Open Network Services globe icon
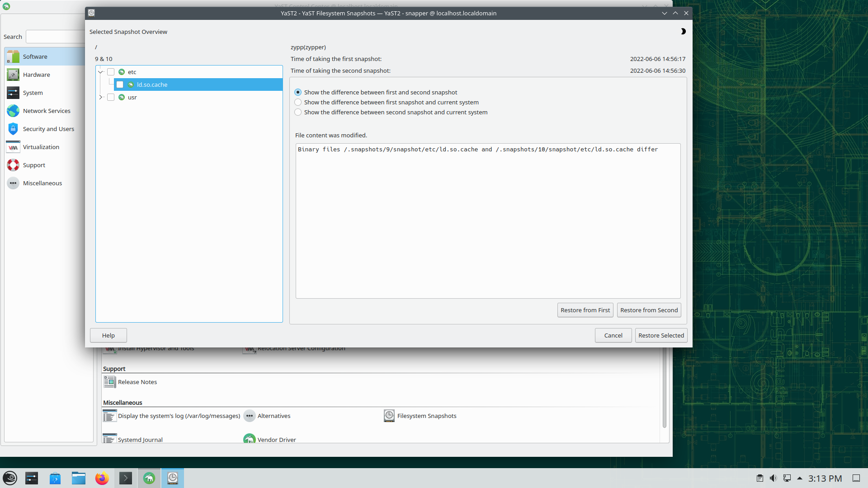Viewport: 868px width, 488px height. [x=13, y=111]
